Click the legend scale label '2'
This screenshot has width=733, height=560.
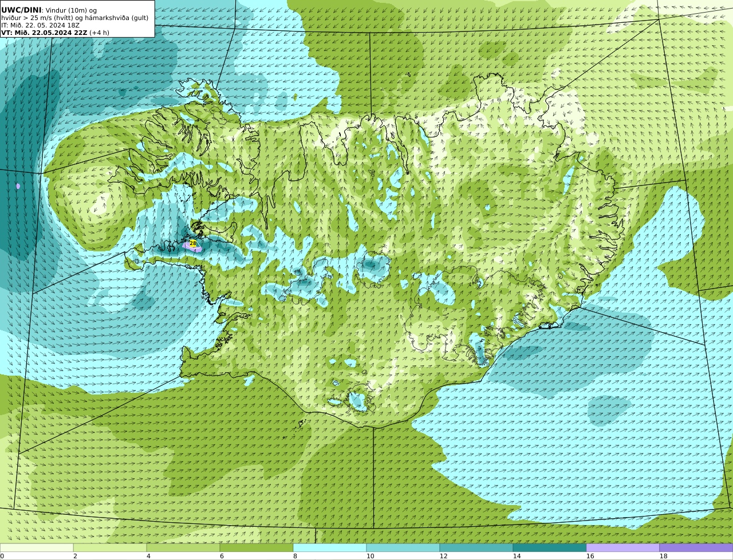point(75,556)
